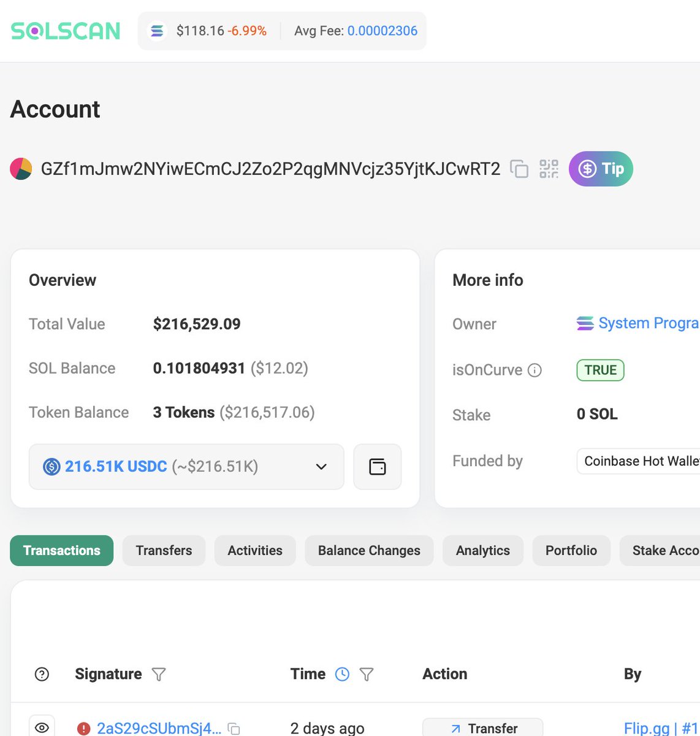Click the SOL balance 0.101804931
The image size is (700, 736).
pos(199,368)
